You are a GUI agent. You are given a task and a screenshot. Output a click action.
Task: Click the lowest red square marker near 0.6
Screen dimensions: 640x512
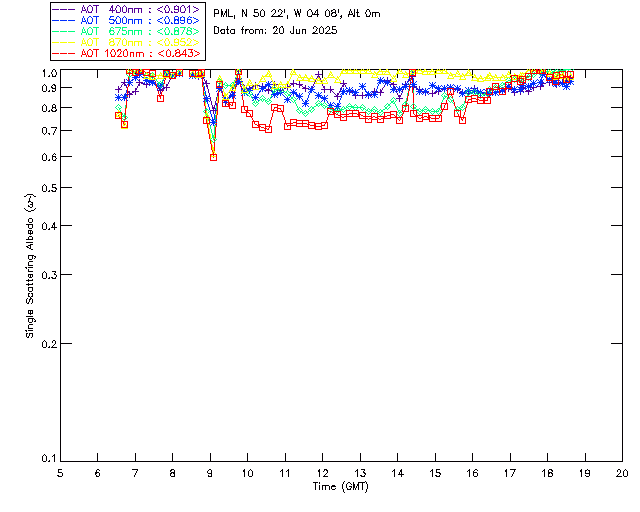(213, 157)
